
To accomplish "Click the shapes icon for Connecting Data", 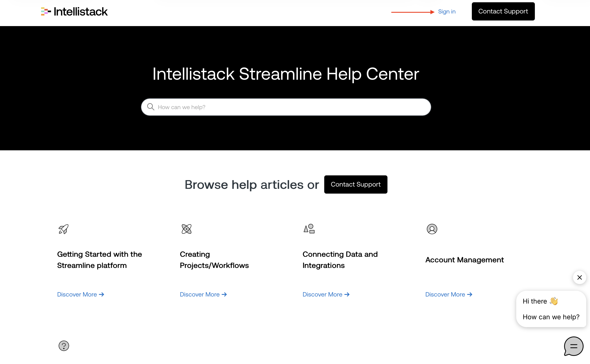I will click(x=309, y=229).
